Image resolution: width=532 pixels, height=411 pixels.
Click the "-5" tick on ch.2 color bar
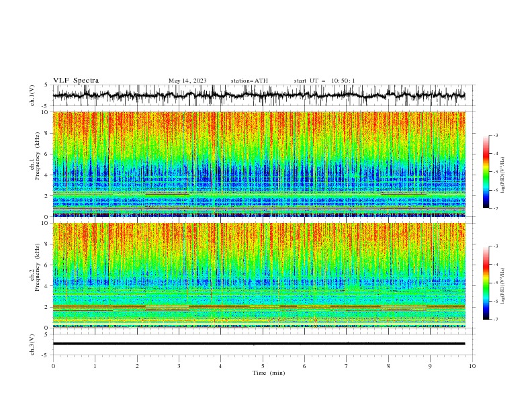[x=496, y=283]
